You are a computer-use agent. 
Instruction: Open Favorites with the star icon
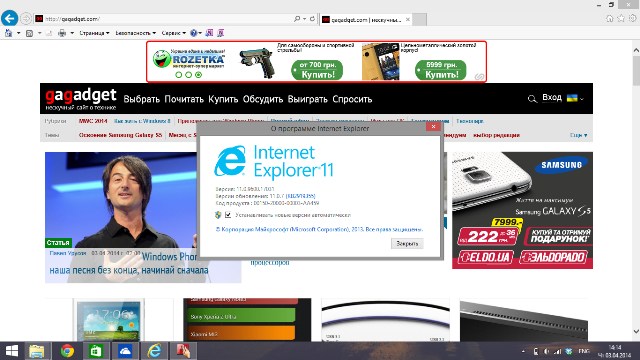[621, 18]
